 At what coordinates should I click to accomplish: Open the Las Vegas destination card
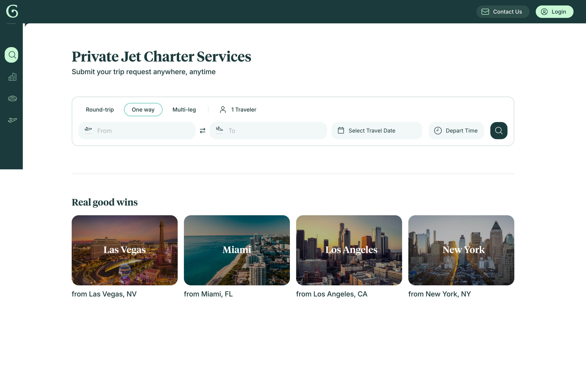pyautogui.click(x=125, y=250)
